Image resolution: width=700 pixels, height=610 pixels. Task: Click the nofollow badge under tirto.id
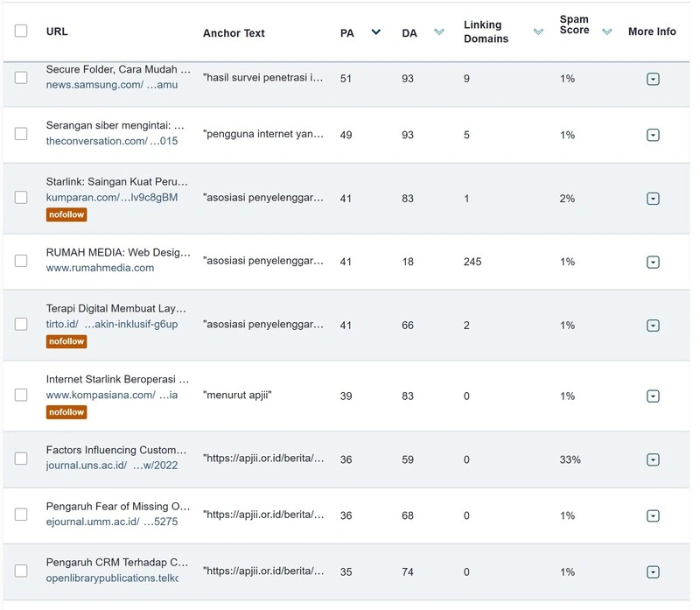coord(66,341)
